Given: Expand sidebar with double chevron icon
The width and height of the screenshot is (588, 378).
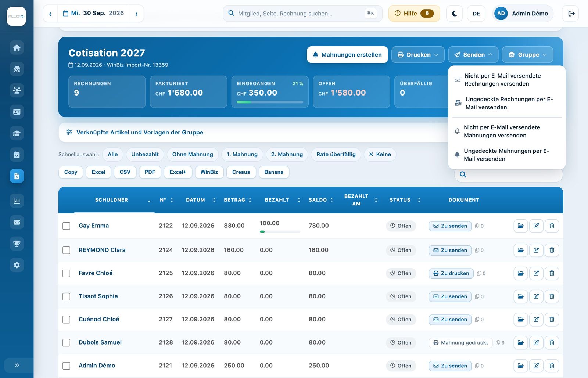Looking at the screenshot, I should coord(17,365).
